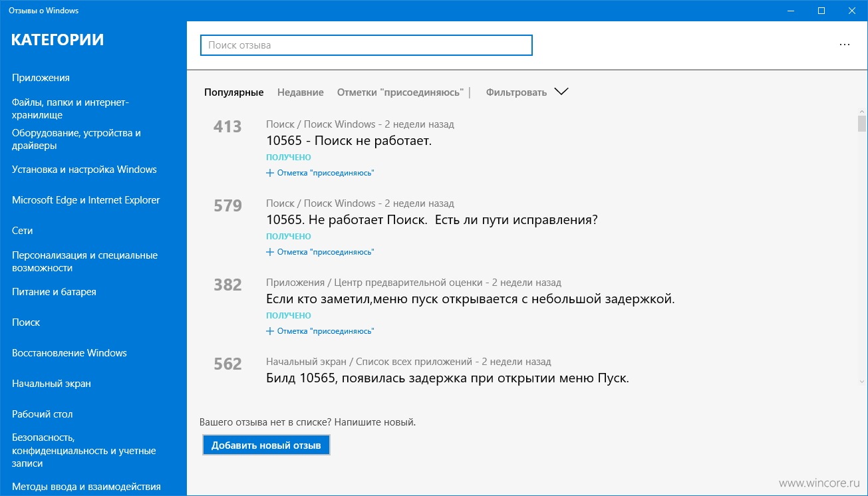The image size is (868, 496).
Task: Open feedback "10565 - Поиск не работает."
Action: tap(349, 141)
